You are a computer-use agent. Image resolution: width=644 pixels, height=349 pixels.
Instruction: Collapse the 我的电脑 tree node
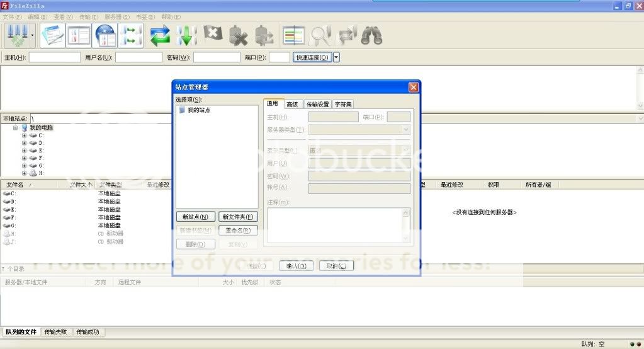click(x=15, y=128)
